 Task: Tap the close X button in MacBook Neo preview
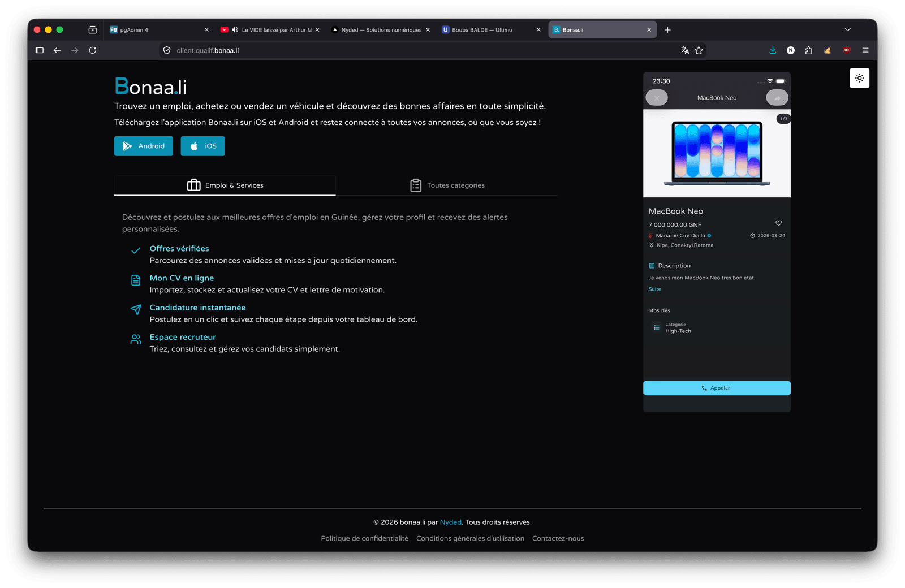(657, 98)
